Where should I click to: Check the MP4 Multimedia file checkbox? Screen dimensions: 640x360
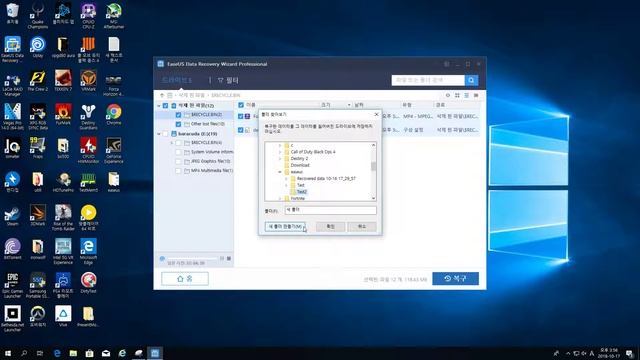(x=178, y=171)
